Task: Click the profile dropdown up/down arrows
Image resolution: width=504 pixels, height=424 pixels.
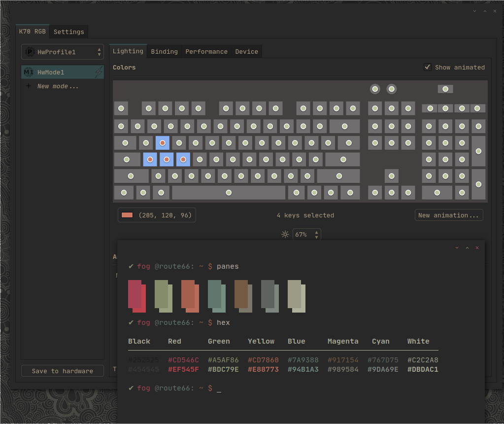Action: [x=99, y=52]
